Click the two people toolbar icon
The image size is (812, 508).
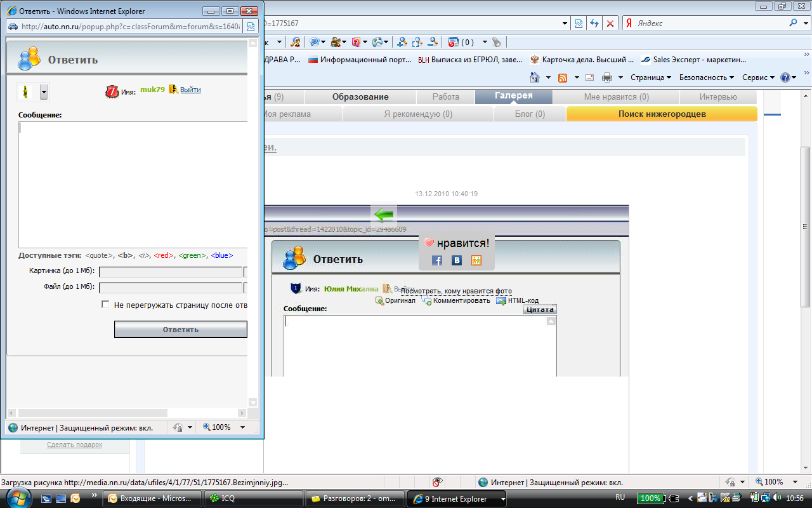pos(336,42)
